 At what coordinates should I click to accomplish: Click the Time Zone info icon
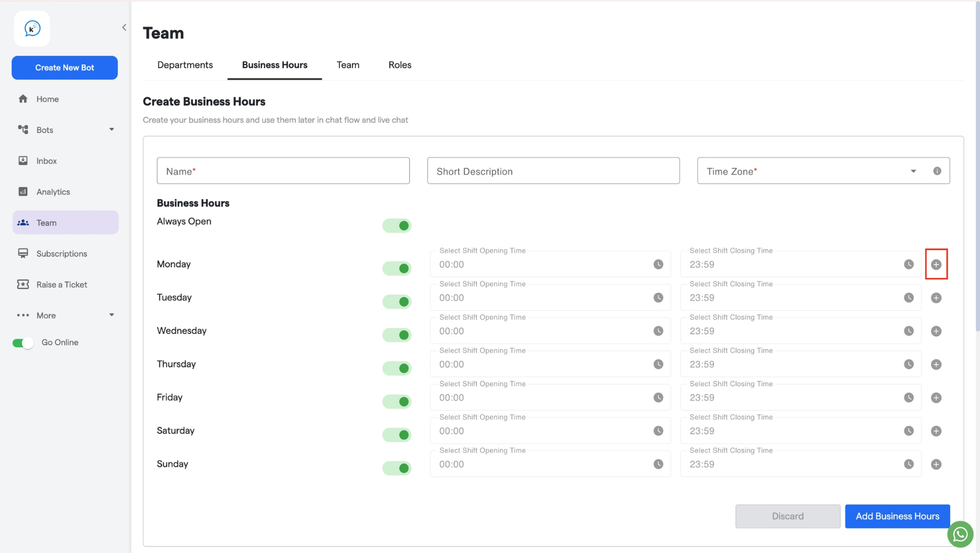937,171
